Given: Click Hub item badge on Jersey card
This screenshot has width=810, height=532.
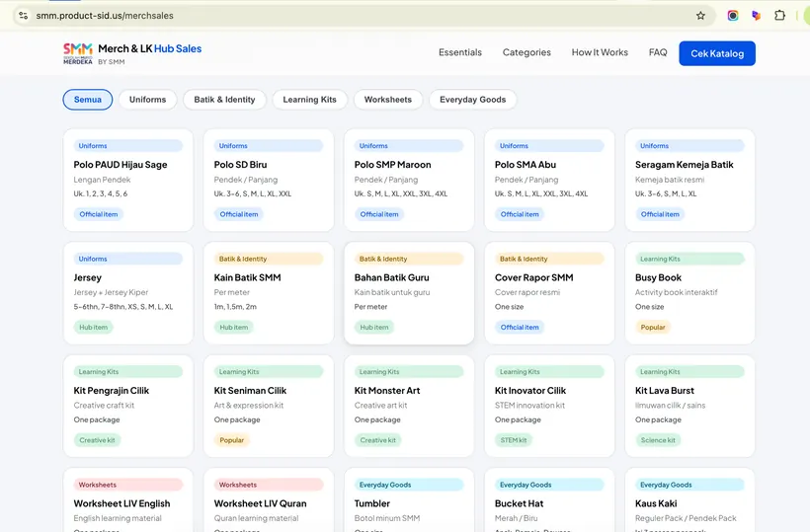Looking at the screenshot, I should 94,327.
